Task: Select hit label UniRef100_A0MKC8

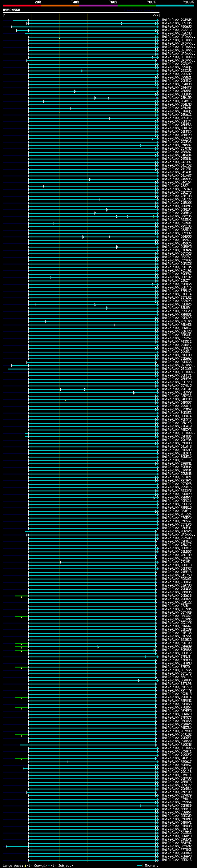Action: tap(177, 362)
